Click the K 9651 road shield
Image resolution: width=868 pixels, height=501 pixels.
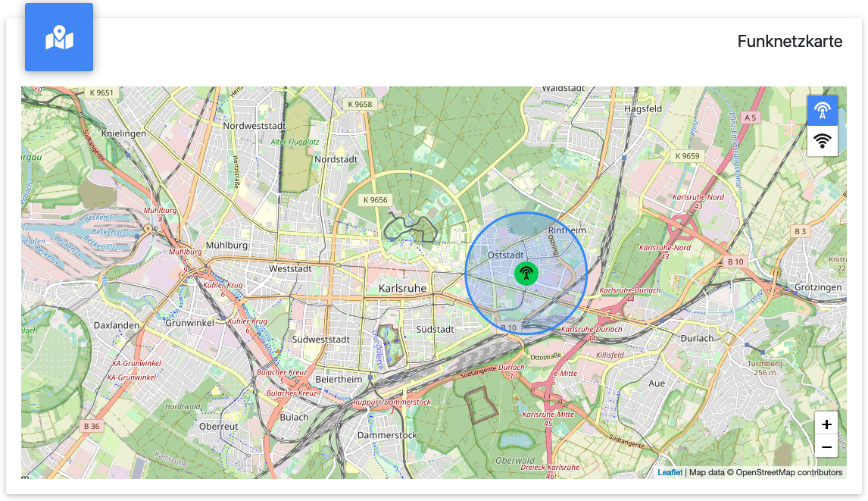pyautogui.click(x=101, y=92)
